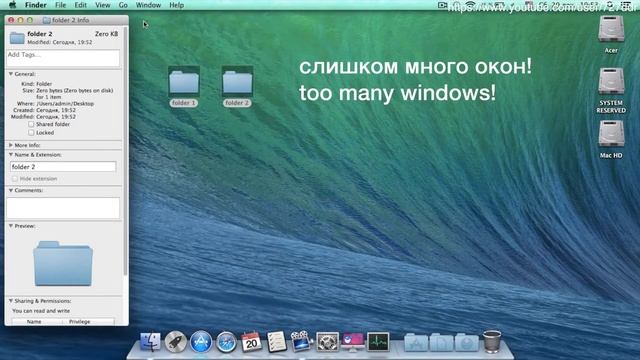Open the Downloads folder stack in Dock
This screenshot has width=640, height=360.
467,342
